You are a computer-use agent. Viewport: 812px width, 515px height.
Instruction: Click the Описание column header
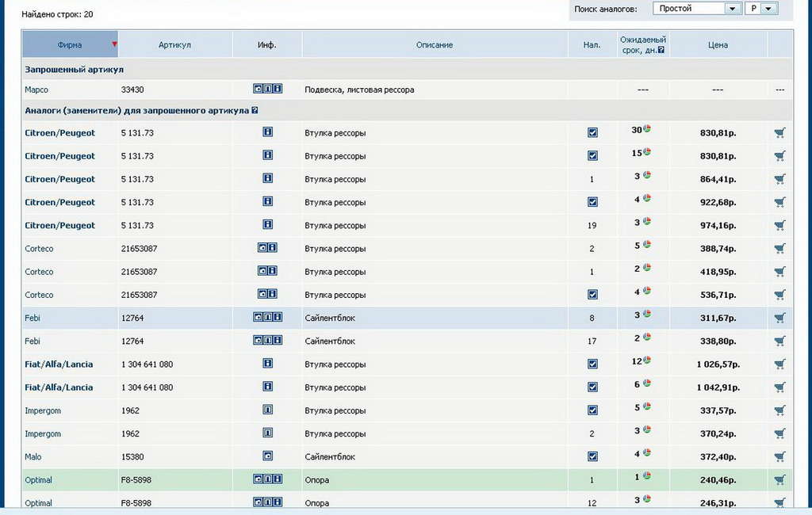tap(435, 45)
